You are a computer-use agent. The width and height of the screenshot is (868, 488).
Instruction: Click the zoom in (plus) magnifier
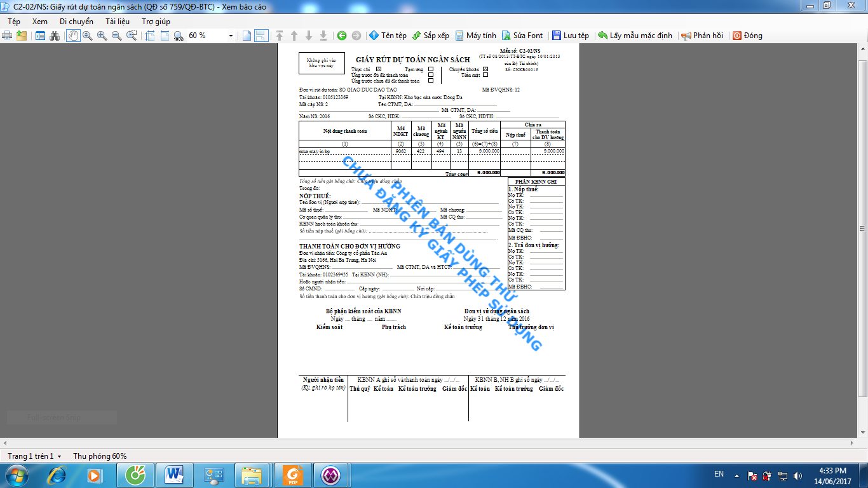[x=102, y=36]
